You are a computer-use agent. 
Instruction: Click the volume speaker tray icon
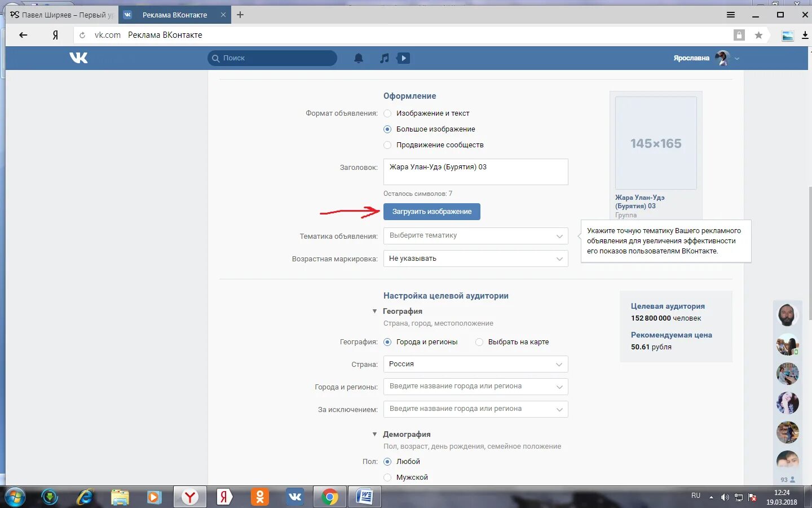coord(725,497)
